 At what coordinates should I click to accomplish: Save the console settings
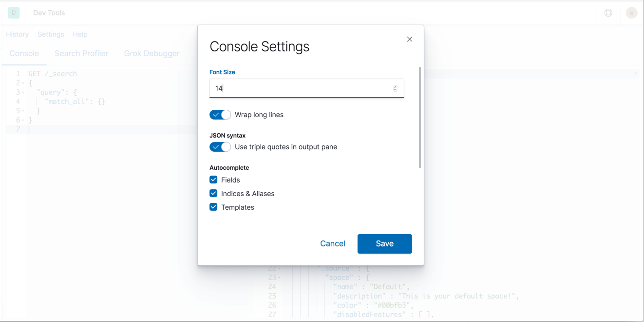click(384, 243)
